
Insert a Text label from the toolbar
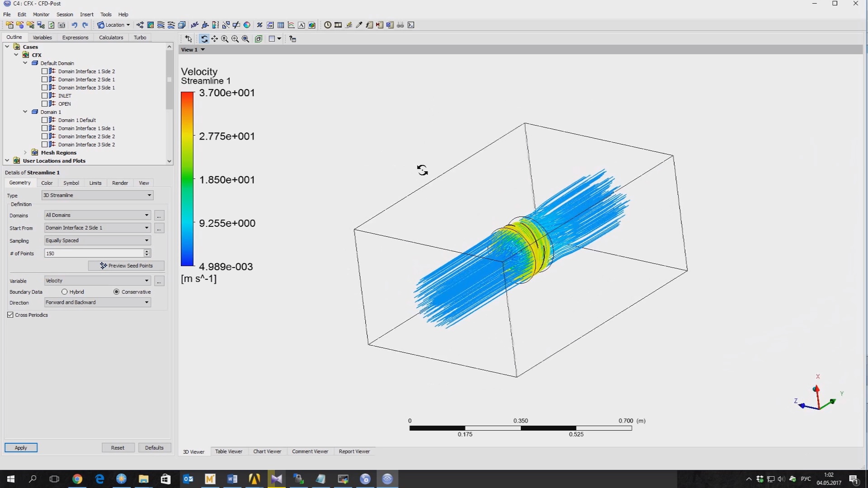[x=194, y=25]
